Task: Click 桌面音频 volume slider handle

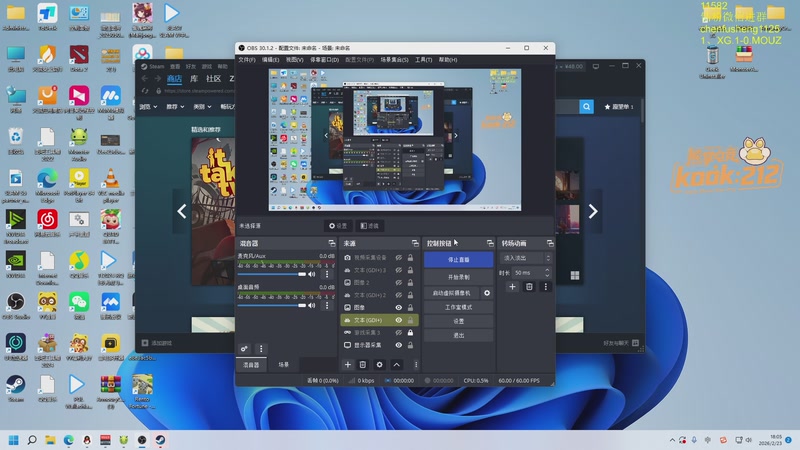Action: pos(302,306)
